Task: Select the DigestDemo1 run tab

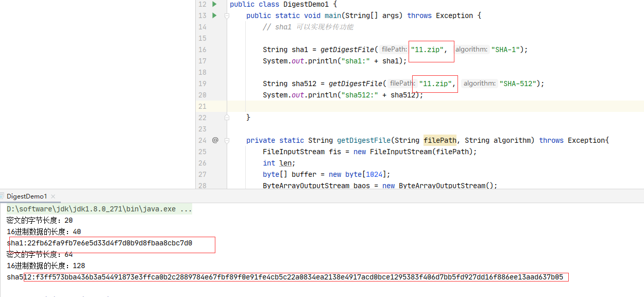Action: pos(26,196)
